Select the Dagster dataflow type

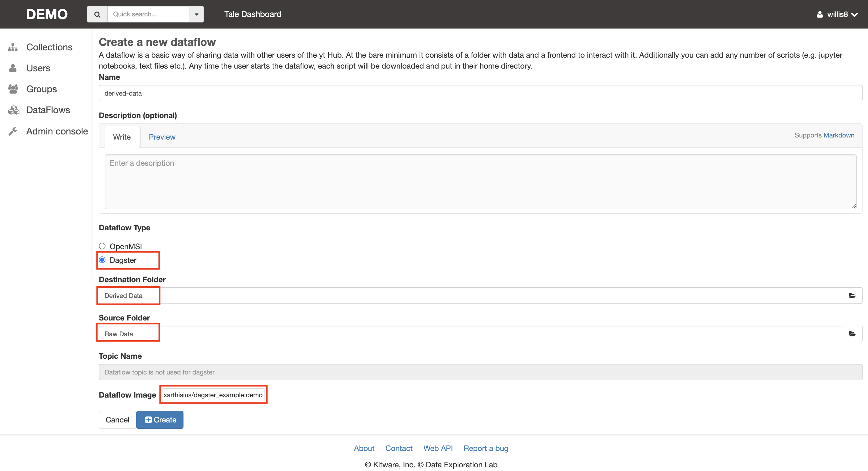click(102, 259)
